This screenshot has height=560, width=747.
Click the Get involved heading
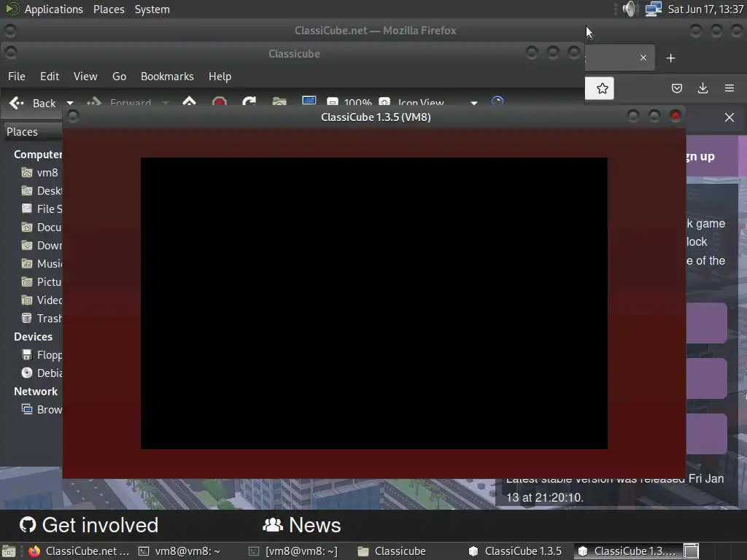[89, 525]
